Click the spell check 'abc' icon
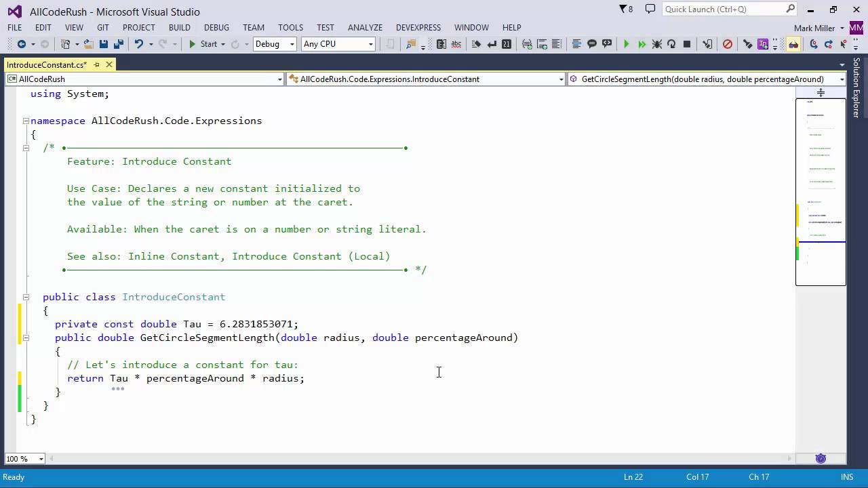Viewport: 868px width, 488px height. (x=456, y=44)
